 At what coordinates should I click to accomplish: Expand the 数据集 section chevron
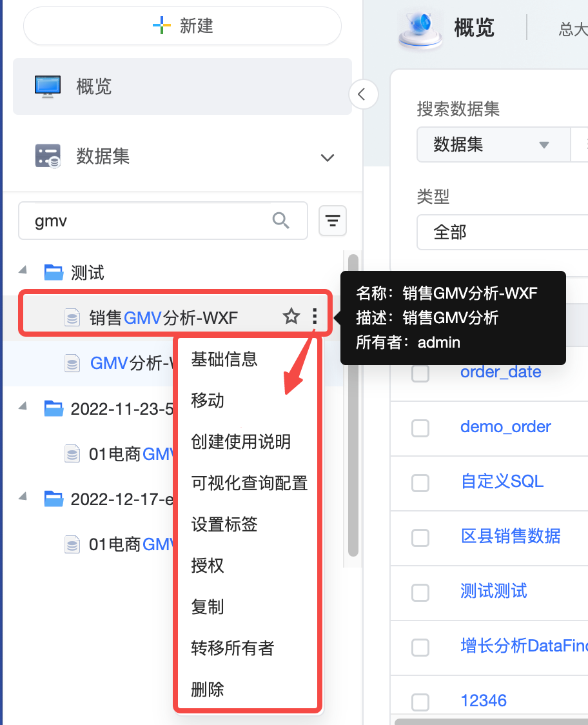pyautogui.click(x=328, y=157)
